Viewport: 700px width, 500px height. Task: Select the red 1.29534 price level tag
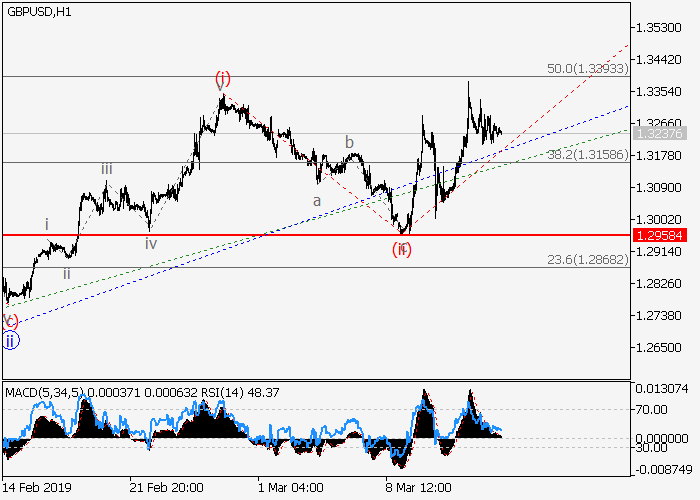(659, 235)
